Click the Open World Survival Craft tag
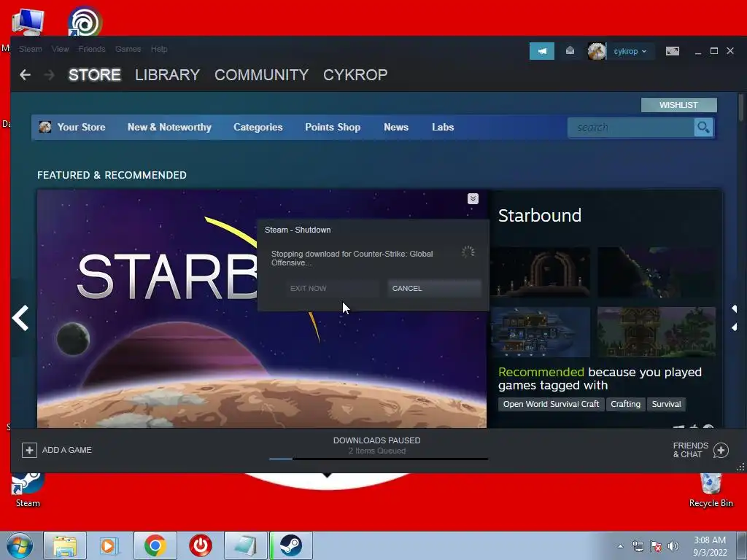Viewport: 747px width, 560px height. (x=551, y=404)
